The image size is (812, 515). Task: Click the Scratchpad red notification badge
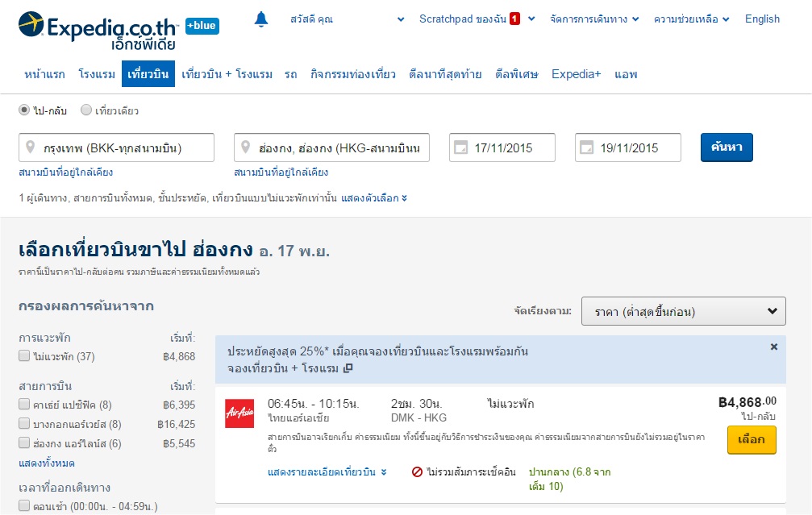(514, 19)
